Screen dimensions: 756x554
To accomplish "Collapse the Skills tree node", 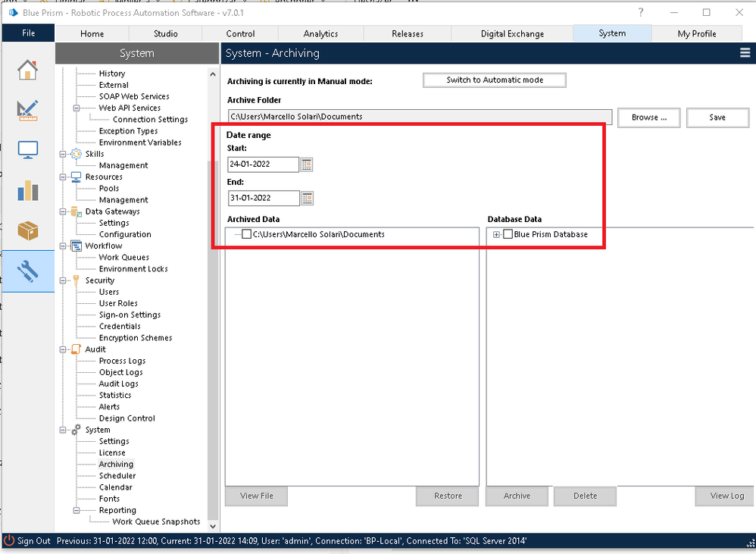I will pos(63,155).
